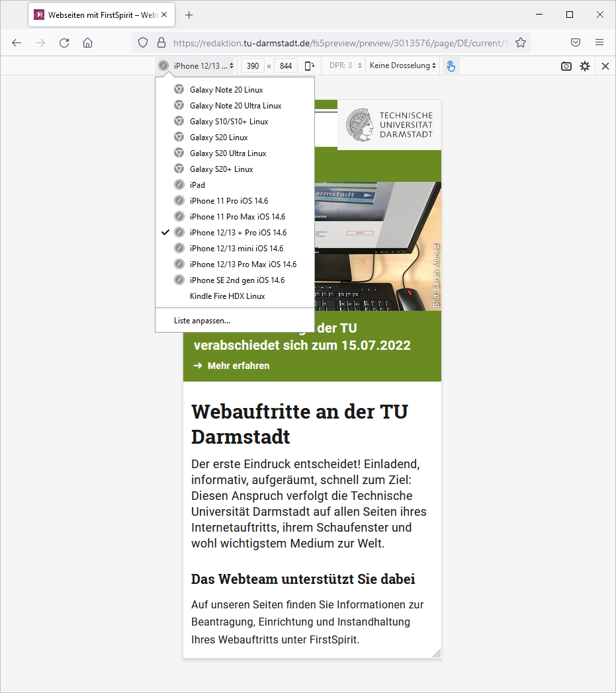Viewport: 616px width, 693px height.
Task: Click the viewport width field showing 390
Action: (253, 66)
